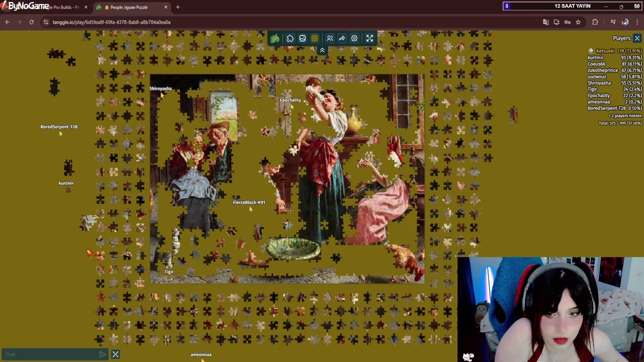
Task: Click the Tanggle leaf logo in toolbar
Action: click(x=275, y=38)
